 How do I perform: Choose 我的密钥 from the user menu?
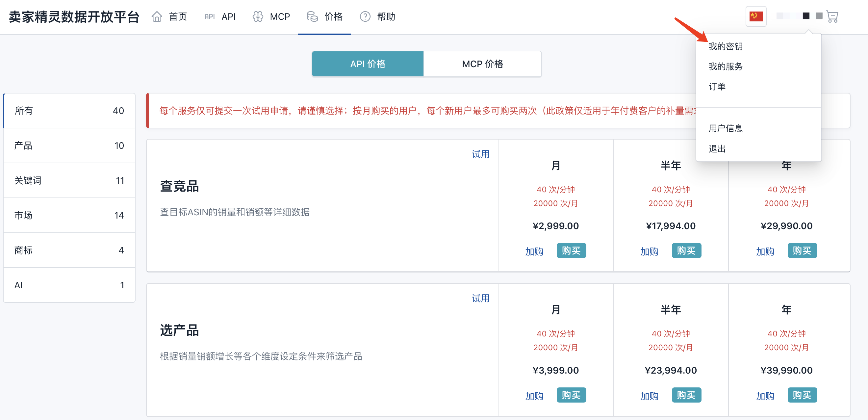[726, 46]
